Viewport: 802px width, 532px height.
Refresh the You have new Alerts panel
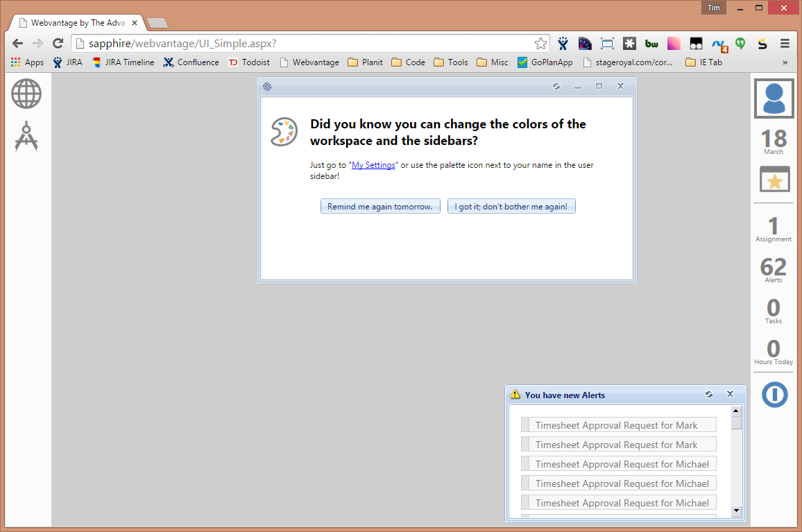pos(709,395)
